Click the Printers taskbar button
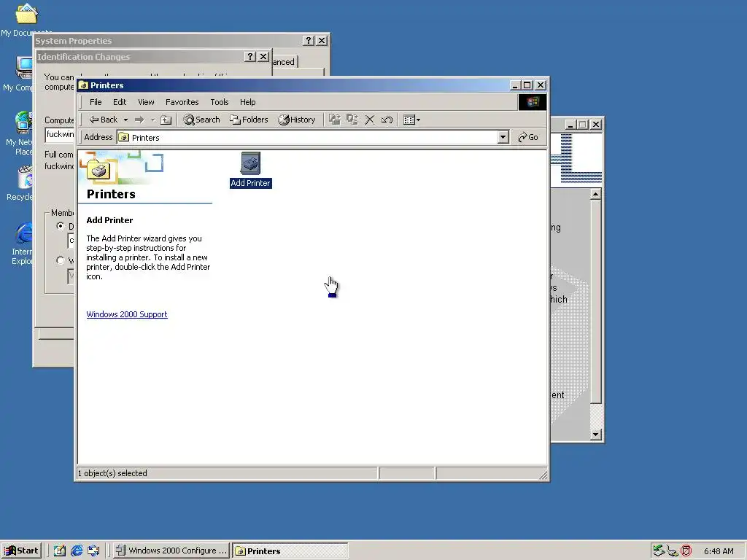 click(x=290, y=551)
